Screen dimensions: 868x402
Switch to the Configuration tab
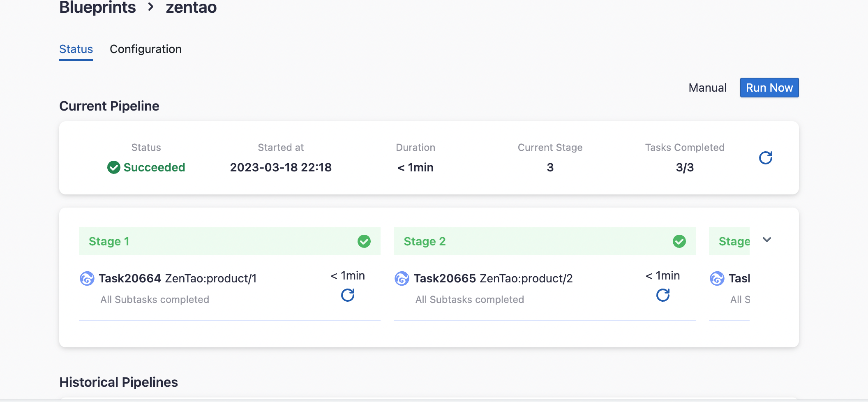click(145, 49)
